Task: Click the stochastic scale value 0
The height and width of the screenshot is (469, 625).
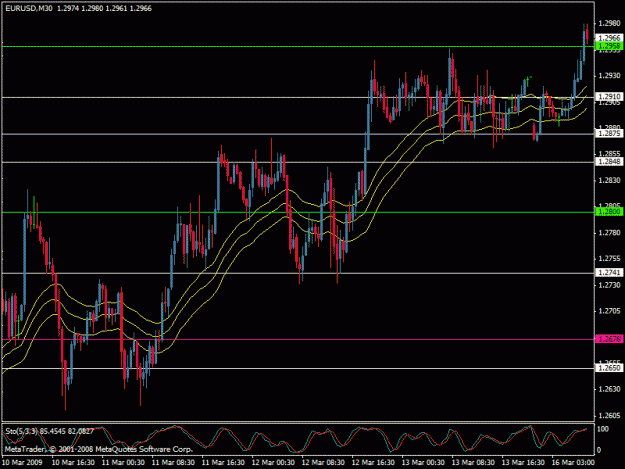Action: pyautogui.click(x=599, y=451)
